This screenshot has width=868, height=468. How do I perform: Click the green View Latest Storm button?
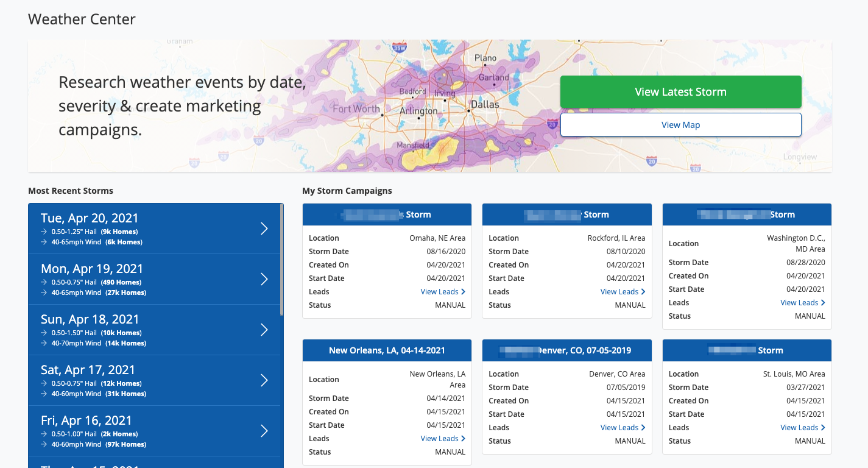[680, 92]
